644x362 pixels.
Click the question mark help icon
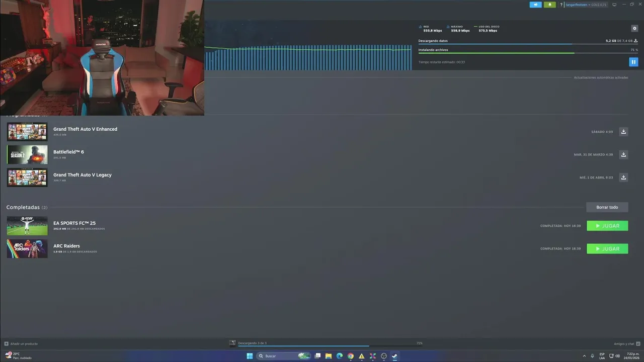click(561, 5)
